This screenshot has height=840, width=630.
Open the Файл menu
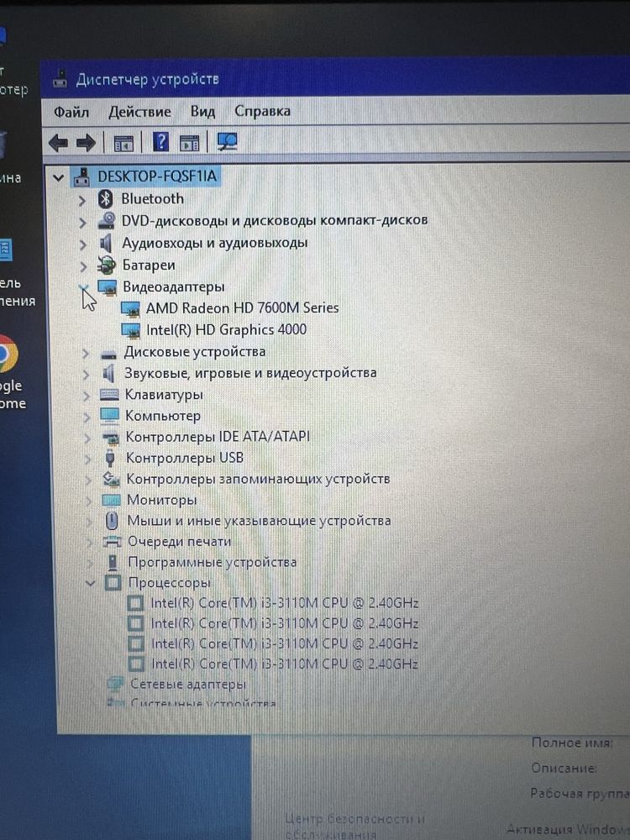click(71, 112)
